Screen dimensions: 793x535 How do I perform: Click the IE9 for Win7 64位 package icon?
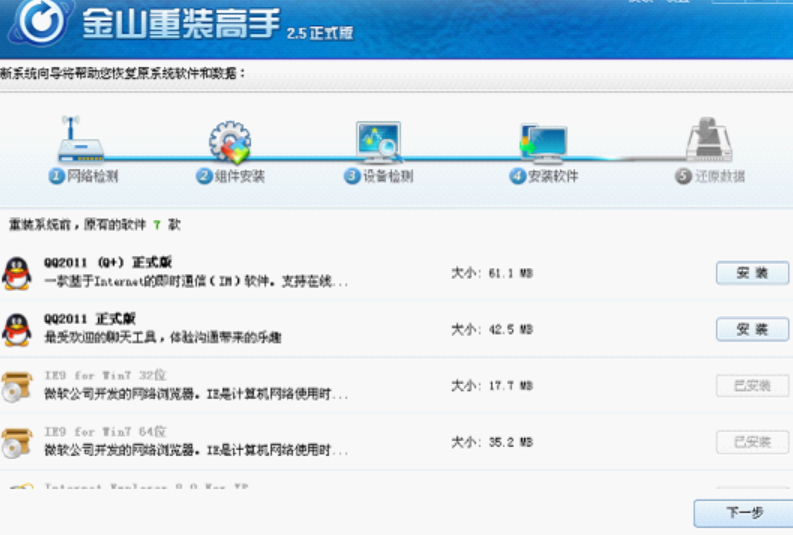pyautogui.click(x=17, y=443)
